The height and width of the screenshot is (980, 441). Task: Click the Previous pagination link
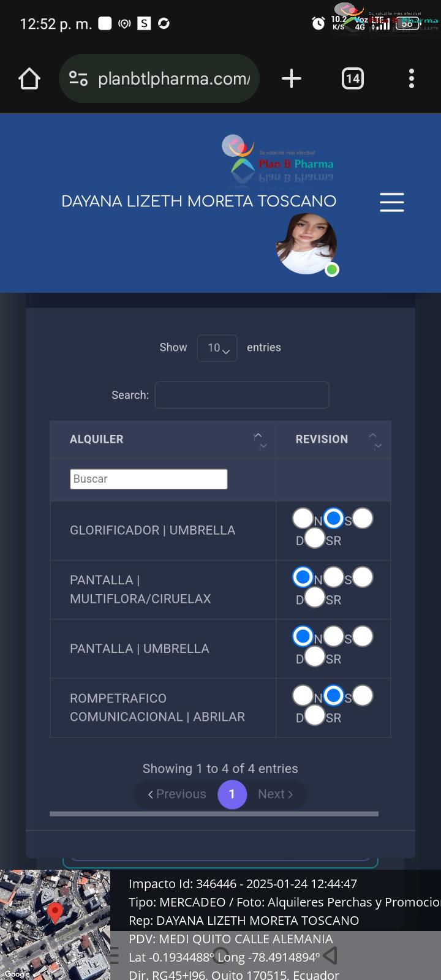[x=177, y=794]
